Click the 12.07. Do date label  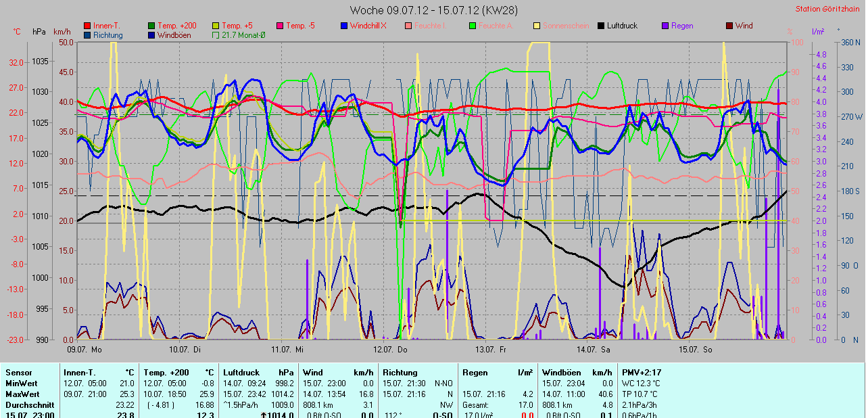[389, 350]
